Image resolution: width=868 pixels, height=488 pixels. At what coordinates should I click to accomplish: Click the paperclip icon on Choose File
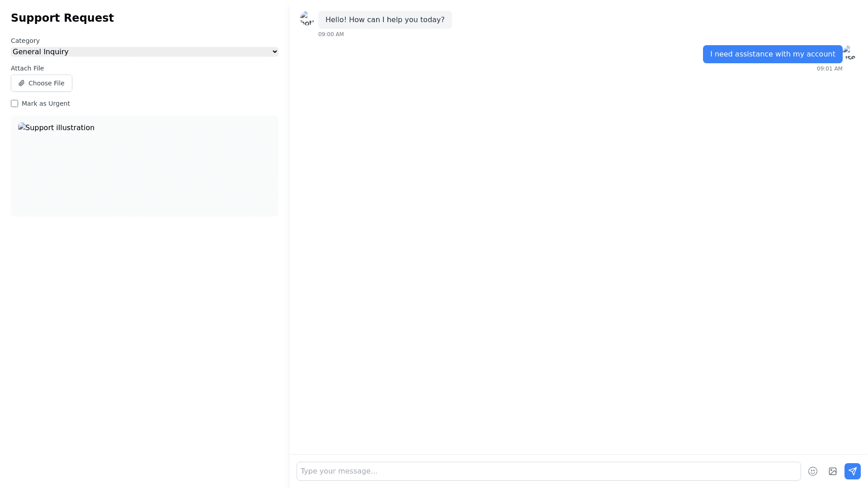22,83
